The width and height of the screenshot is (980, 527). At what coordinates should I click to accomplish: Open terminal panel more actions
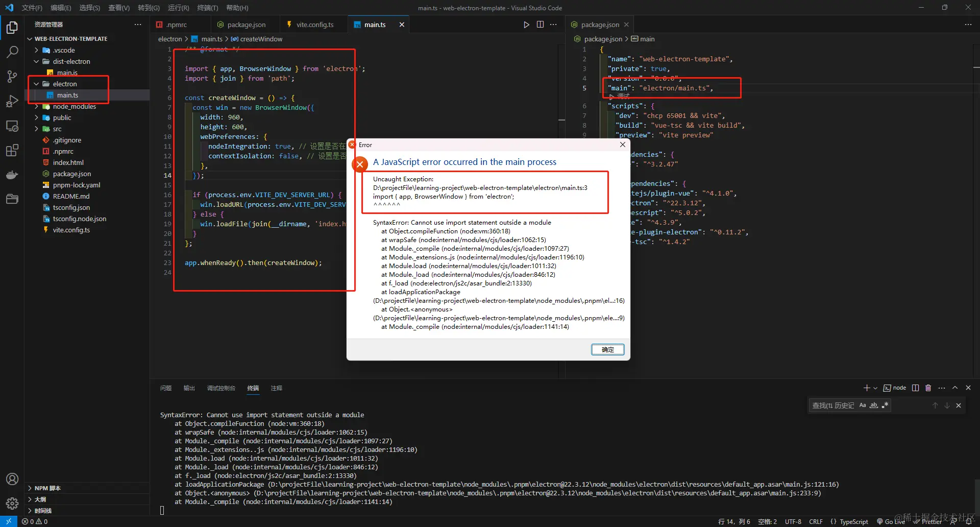(x=942, y=388)
